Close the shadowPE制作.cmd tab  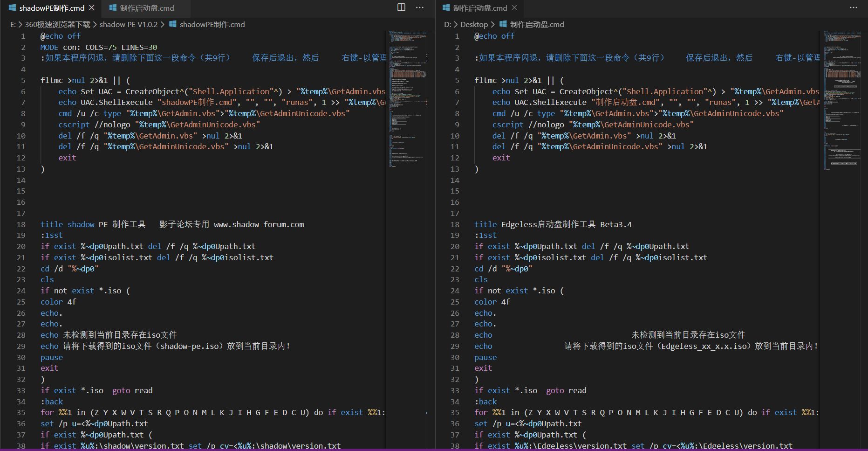(x=91, y=7)
